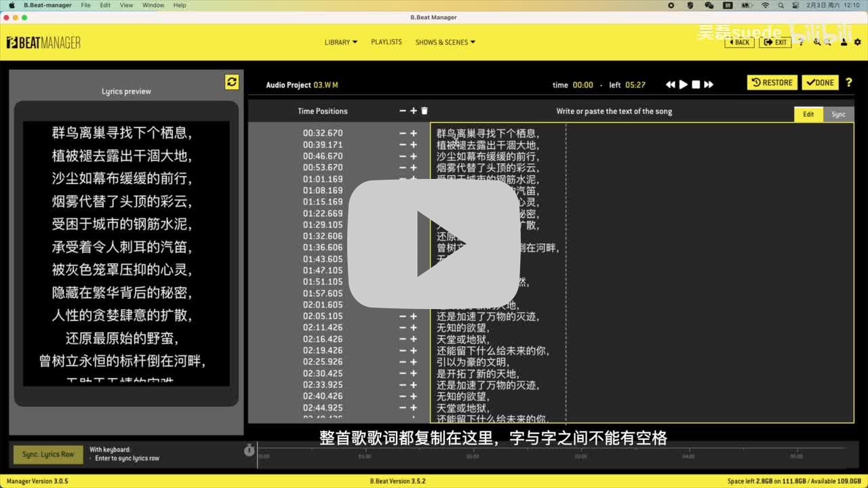
Task: Click the minus icon on row 00:53.670
Action: [x=403, y=167]
